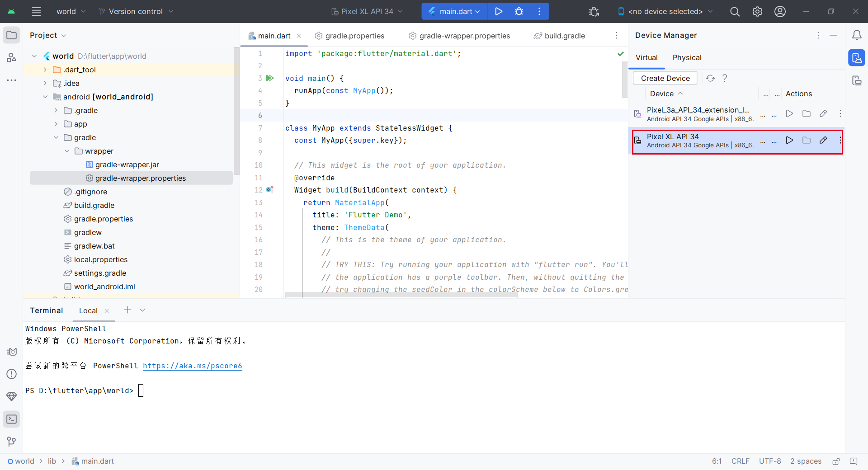Change CRLF line separator in status bar

[x=740, y=461]
